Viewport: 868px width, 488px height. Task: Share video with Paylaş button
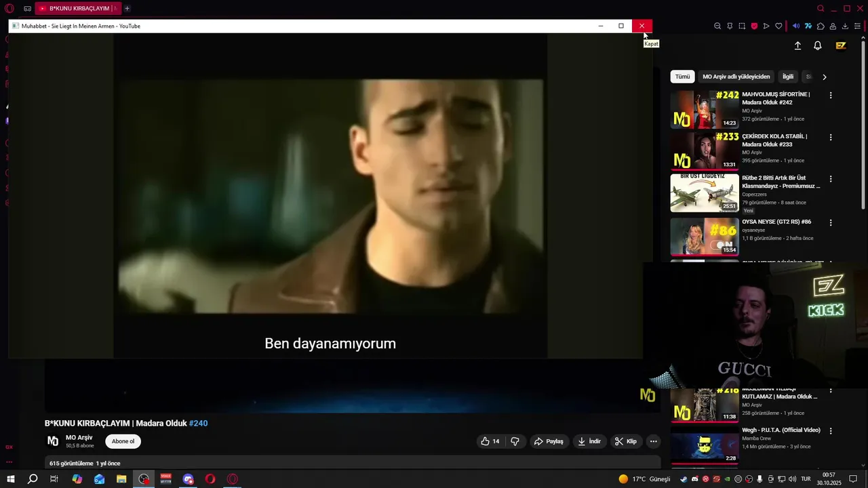(549, 441)
